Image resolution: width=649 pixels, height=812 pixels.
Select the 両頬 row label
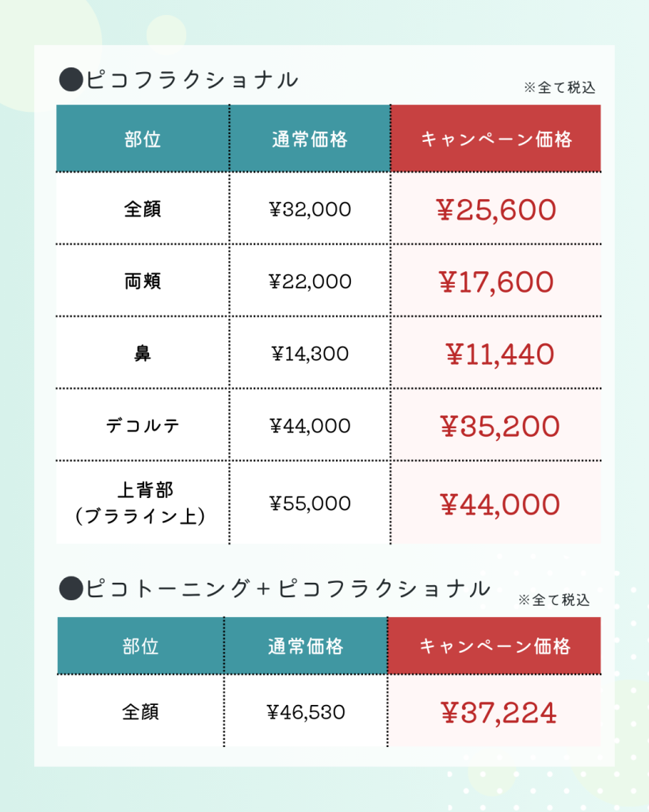[x=143, y=282]
